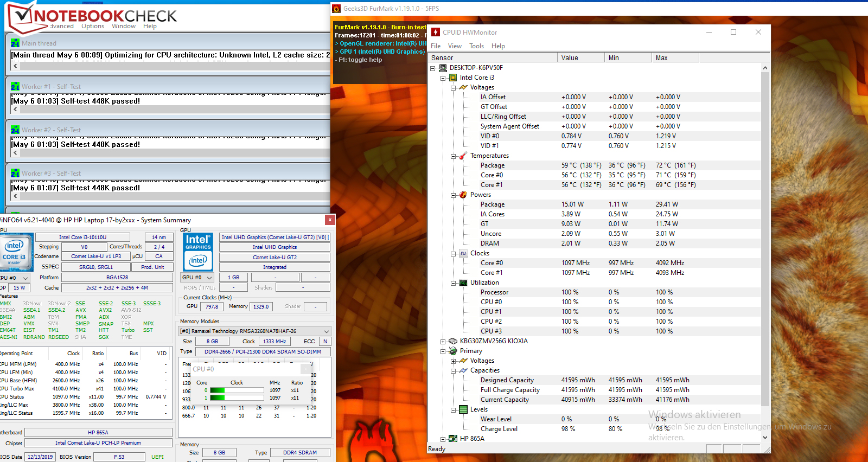Click the Intel Core i3 processor chip icon
This screenshot has height=462, width=868.
coord(453,78)
